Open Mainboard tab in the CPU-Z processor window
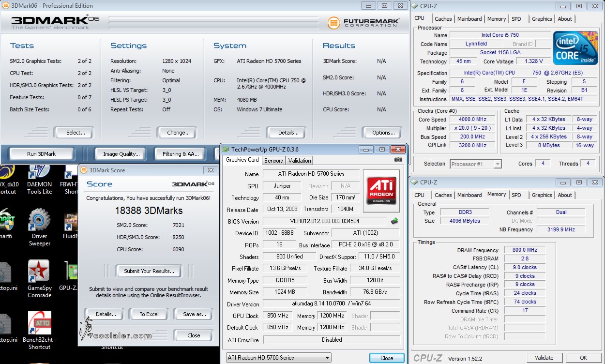The height and width of the screenshot is (364, 605). [469, 19]
